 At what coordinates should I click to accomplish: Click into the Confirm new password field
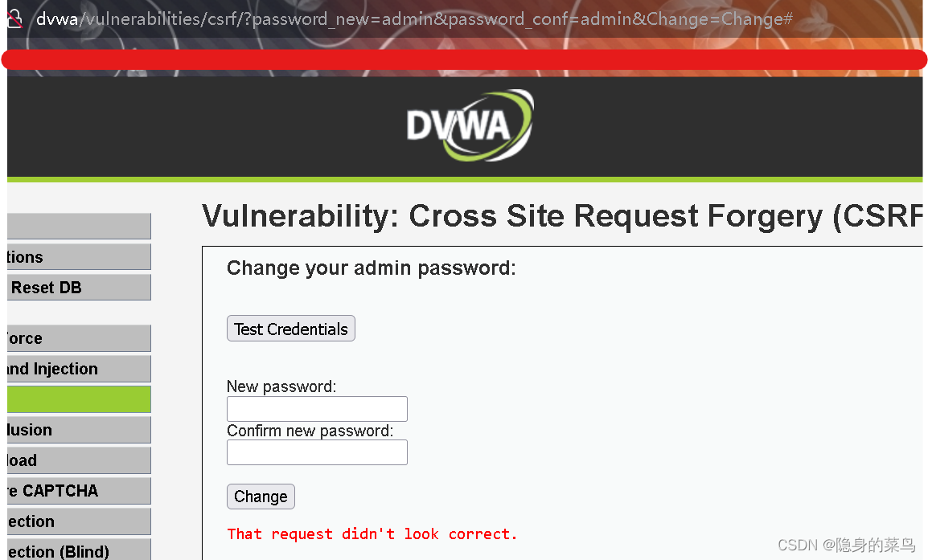coord(317,452)
